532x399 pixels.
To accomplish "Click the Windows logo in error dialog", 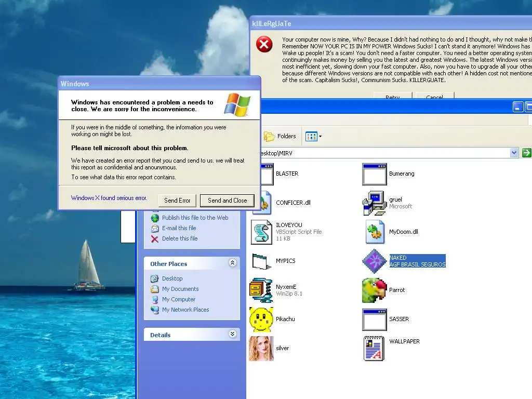I will tap(237, 105).
